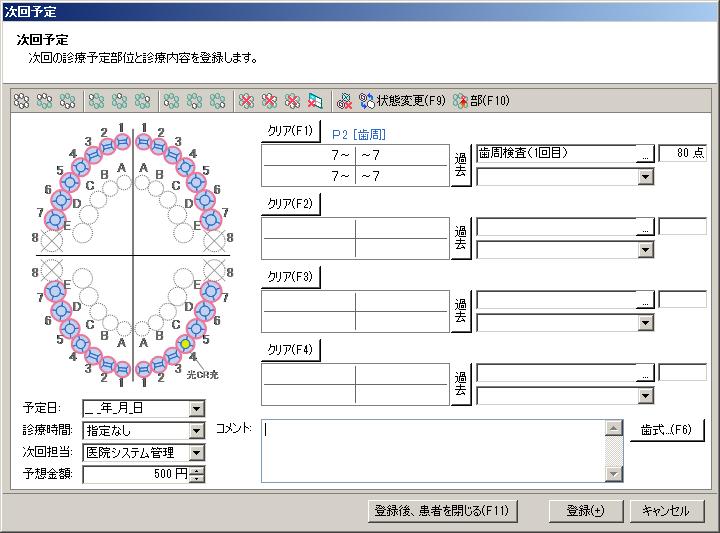Click the 状態変更(F9) toolbar button
The width and height of the screenshot is (720, 533).
402,101
